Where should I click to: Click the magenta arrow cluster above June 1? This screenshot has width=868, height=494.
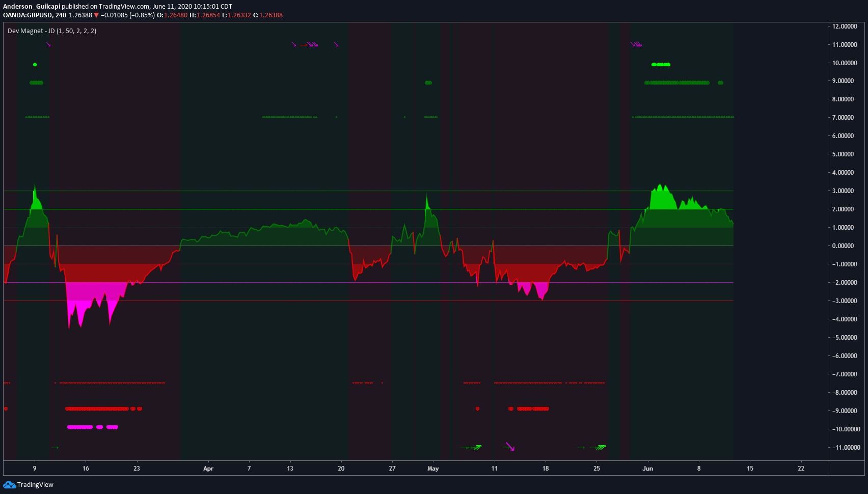[636, 44]
